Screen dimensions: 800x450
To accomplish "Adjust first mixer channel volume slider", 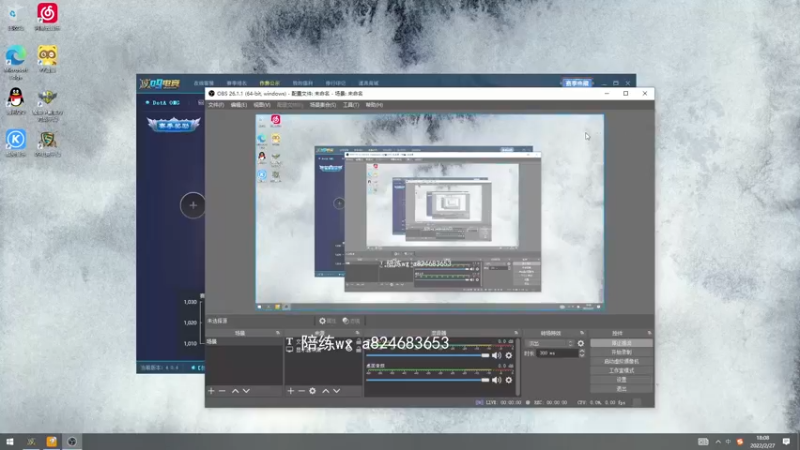I will (428, 355).
